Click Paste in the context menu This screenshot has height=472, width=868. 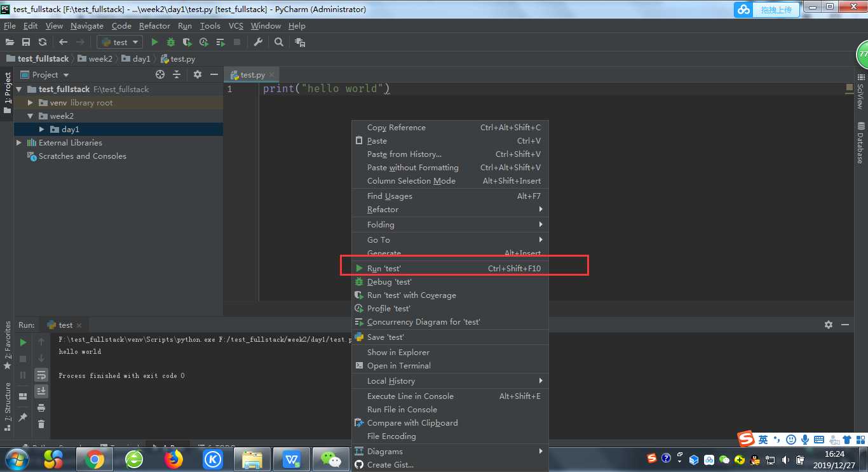click(450, 140)
